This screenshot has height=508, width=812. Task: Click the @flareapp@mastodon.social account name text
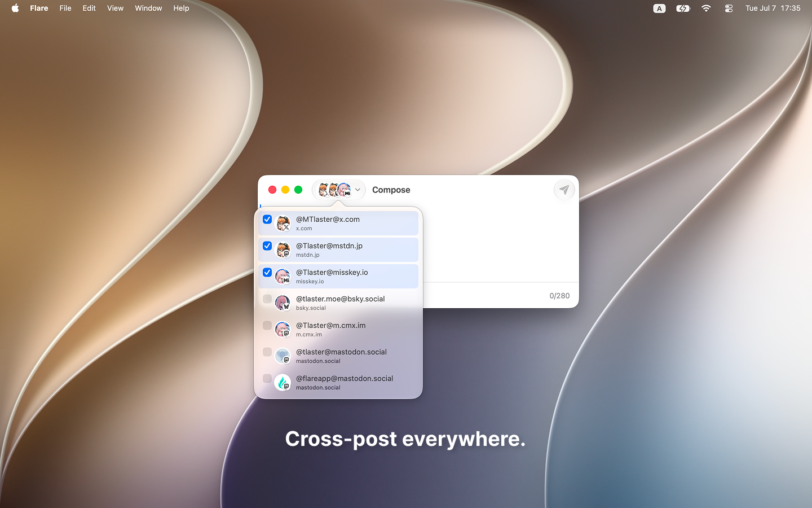(345, 378)
